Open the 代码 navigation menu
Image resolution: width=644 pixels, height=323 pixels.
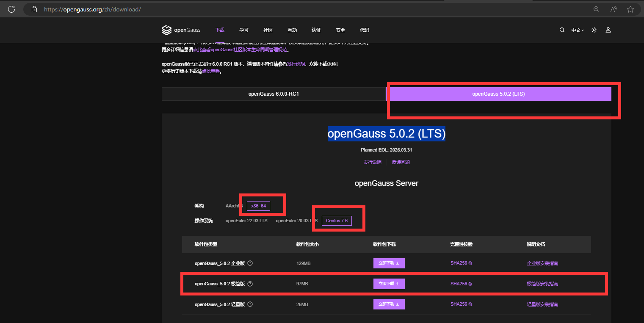coord(365,30)
